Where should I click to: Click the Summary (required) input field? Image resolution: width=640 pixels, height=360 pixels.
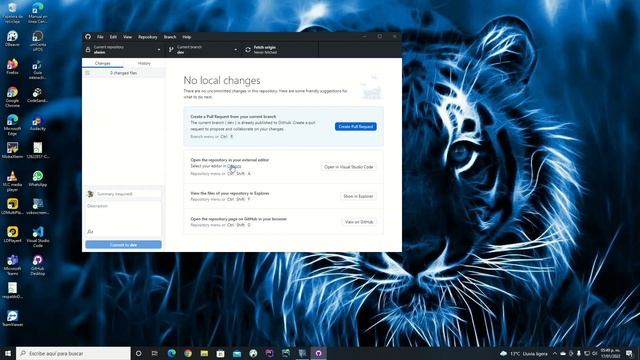(x=128, y=194)
